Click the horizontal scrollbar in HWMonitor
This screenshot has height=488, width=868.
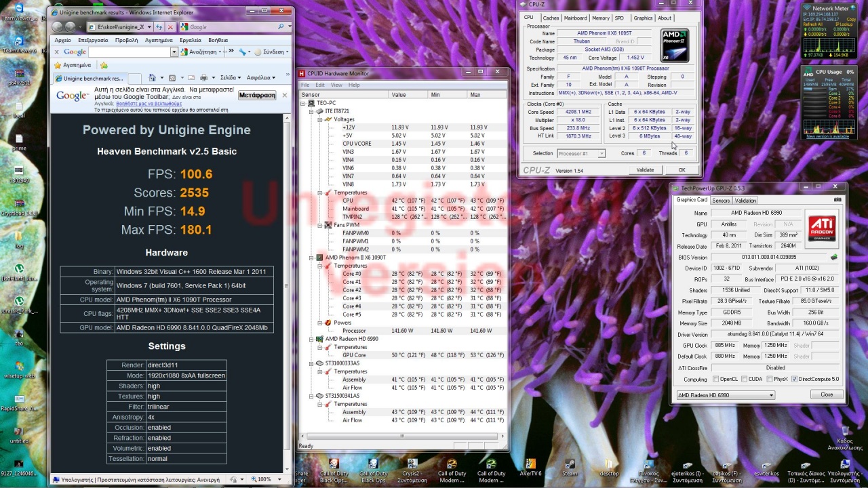[401, 436]
